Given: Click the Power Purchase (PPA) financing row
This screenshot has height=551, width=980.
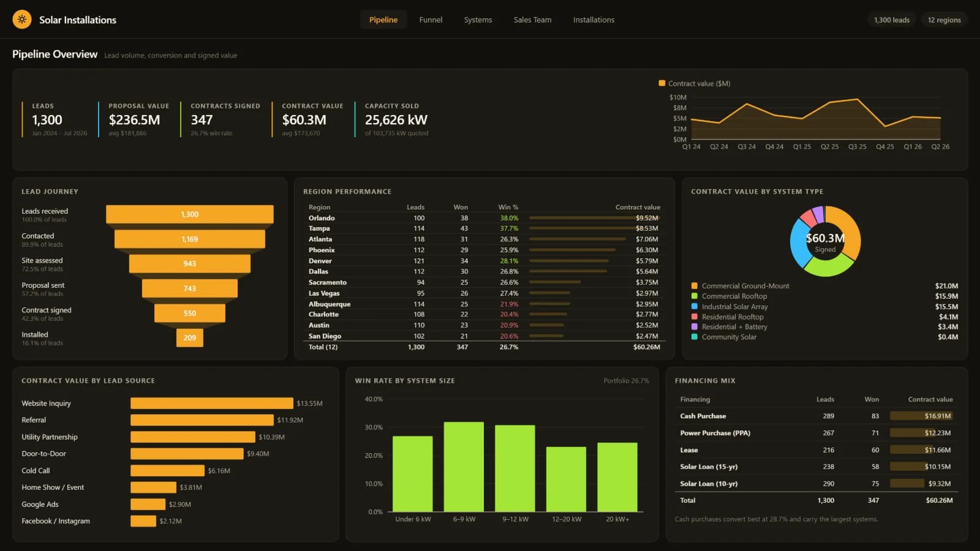Looking at the screenshot, I should pos(816,433).
